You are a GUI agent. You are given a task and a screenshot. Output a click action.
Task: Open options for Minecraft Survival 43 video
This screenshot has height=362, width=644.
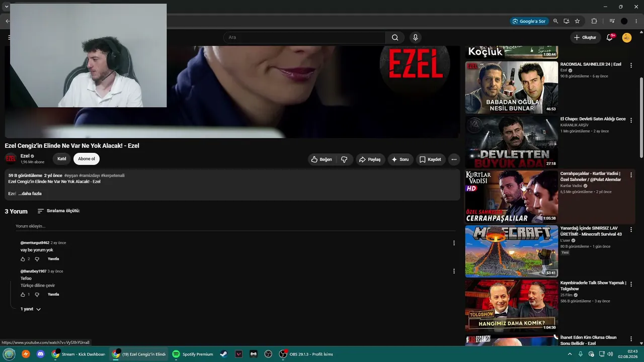coord(631,230)
